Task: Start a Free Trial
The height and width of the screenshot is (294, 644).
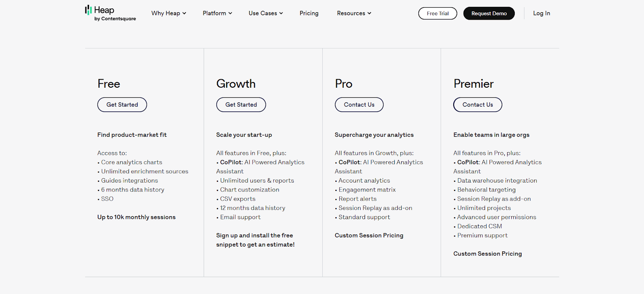Action: [438, 13]
